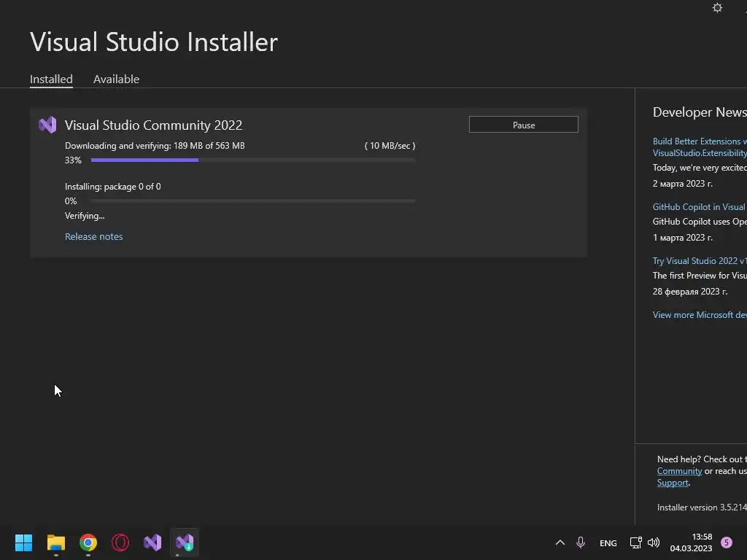Click the microphone icon in system tray
Image resolution: width=747 pixels, height=560 pixels.
[x=581, y=542]
